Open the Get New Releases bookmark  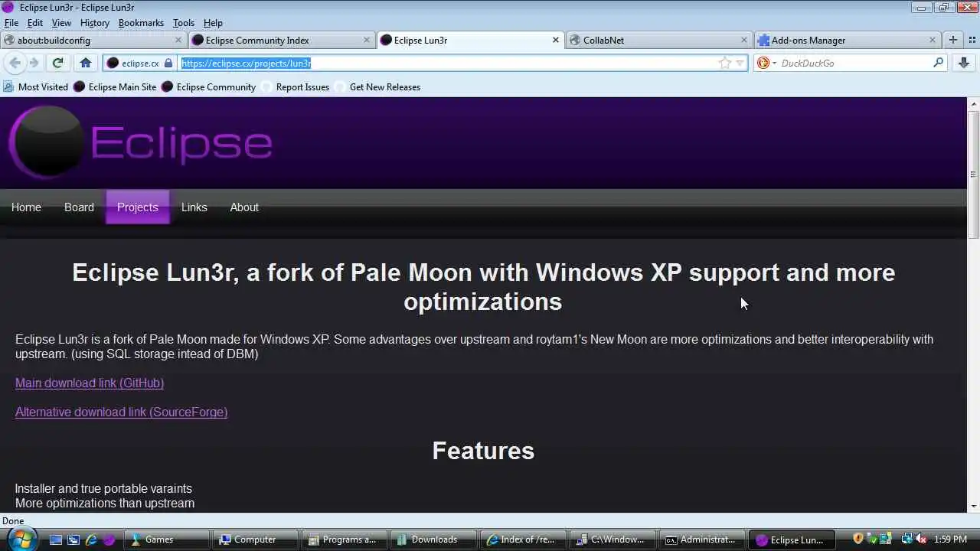377,87
